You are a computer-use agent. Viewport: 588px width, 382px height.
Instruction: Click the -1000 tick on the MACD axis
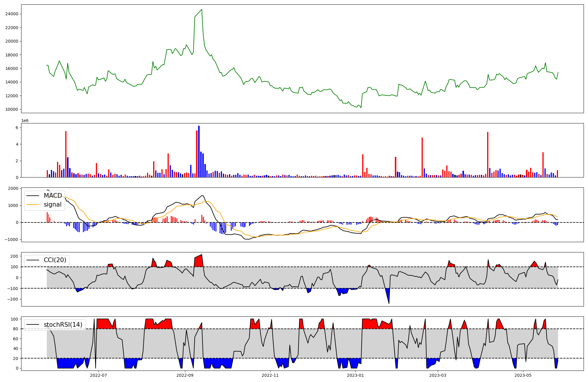point(11,239)
